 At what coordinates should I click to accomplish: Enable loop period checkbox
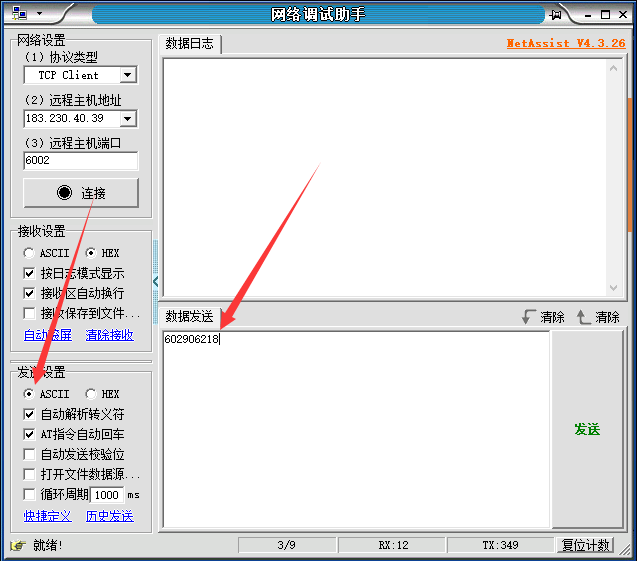point(29,494)
